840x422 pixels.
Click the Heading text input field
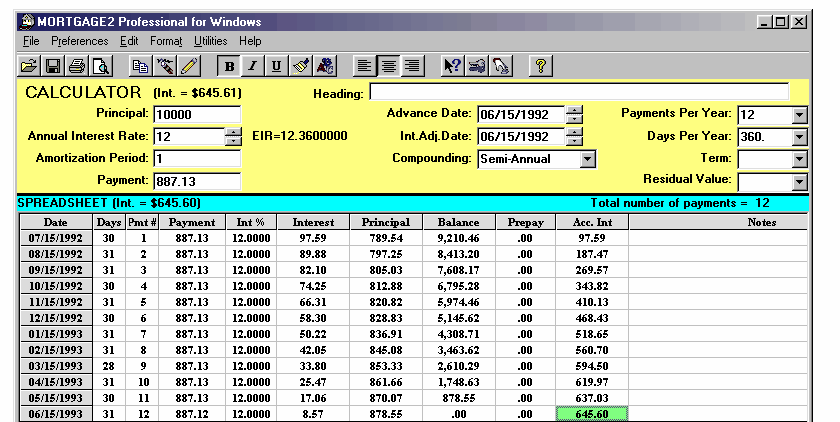tap(578, 92)
